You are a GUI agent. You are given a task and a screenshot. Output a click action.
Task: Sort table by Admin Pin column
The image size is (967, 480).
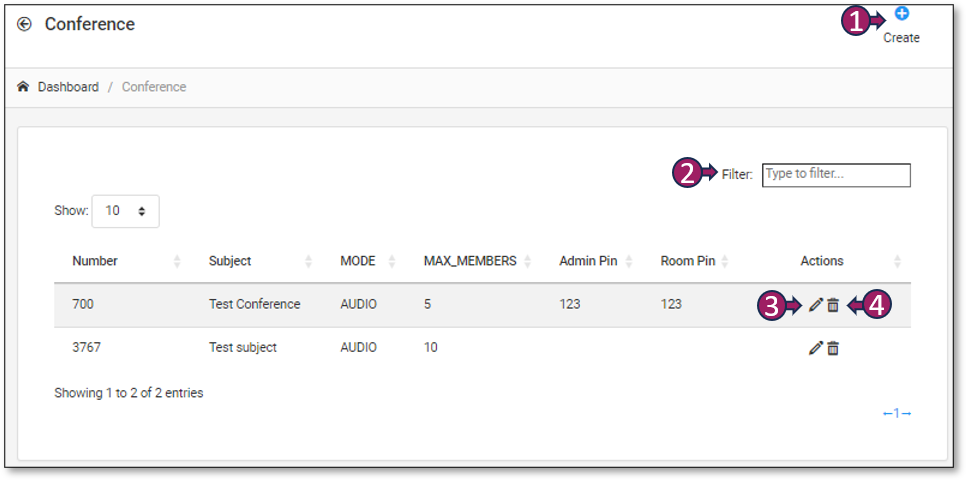[588, 261]
